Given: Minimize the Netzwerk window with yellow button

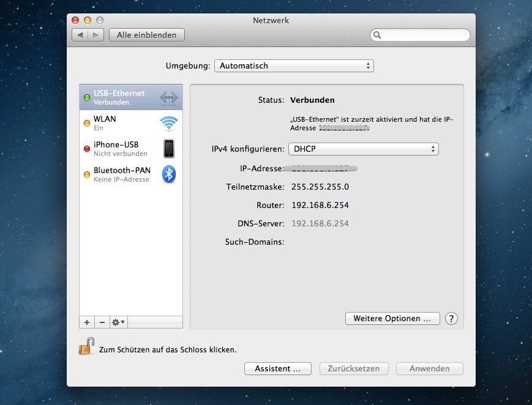Looking at the screenshot, I should tap(88, 20).
